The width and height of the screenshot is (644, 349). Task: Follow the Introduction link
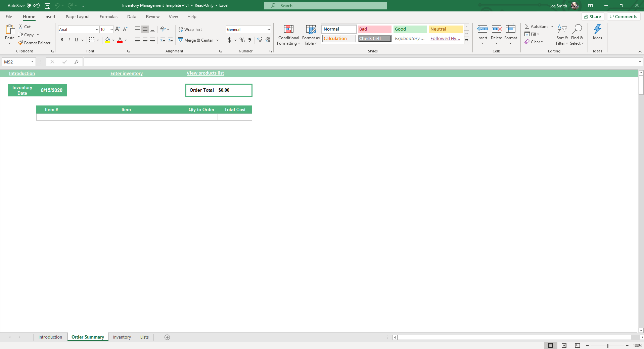point(22,74)
